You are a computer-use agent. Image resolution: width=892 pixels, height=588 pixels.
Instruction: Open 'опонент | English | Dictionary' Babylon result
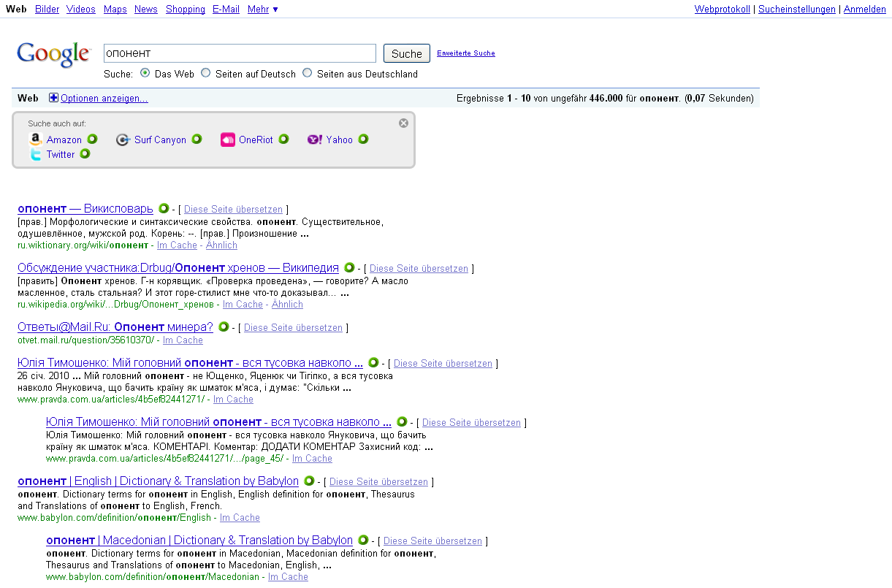158,481
